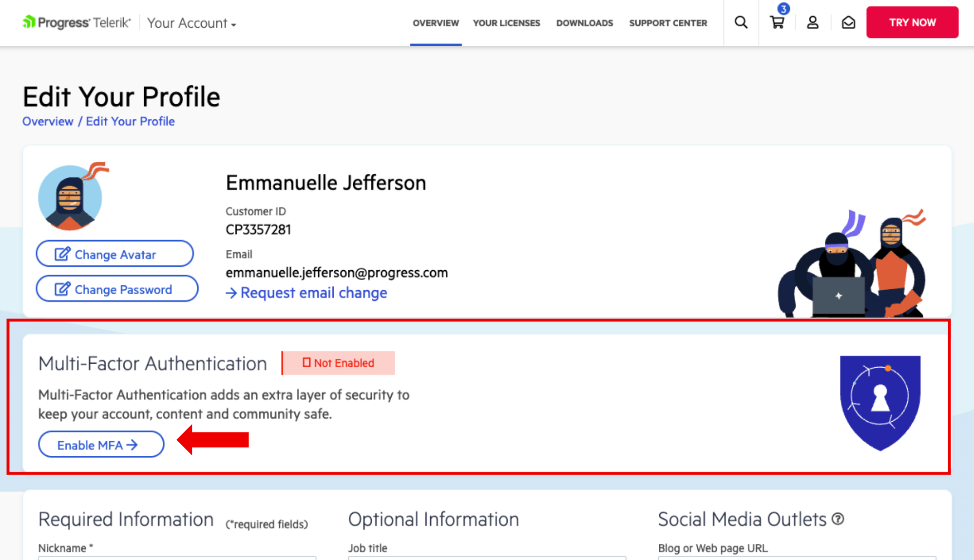Click the Blog or Web page URL field
Screen dimensions: 974x560
pos(797,558)
